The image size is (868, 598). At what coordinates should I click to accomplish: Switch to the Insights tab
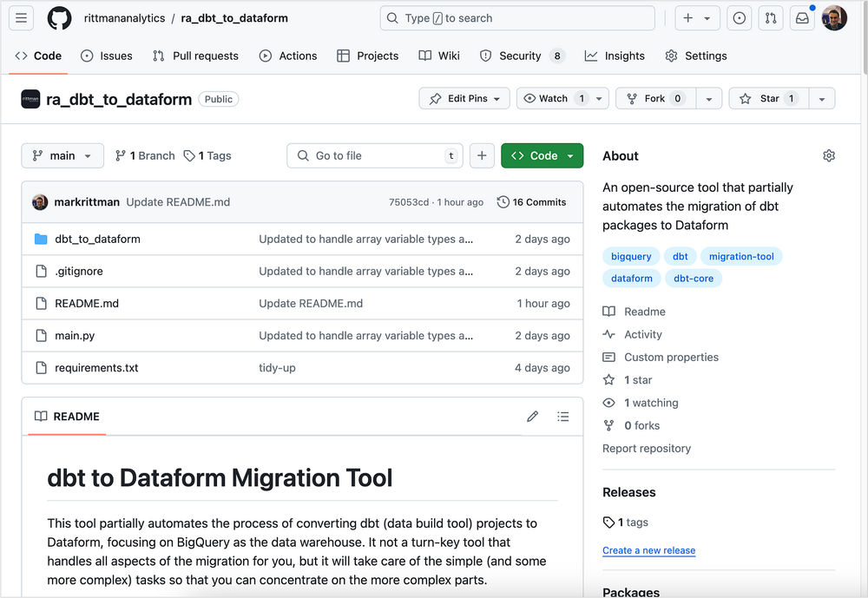tap(615, 56)
